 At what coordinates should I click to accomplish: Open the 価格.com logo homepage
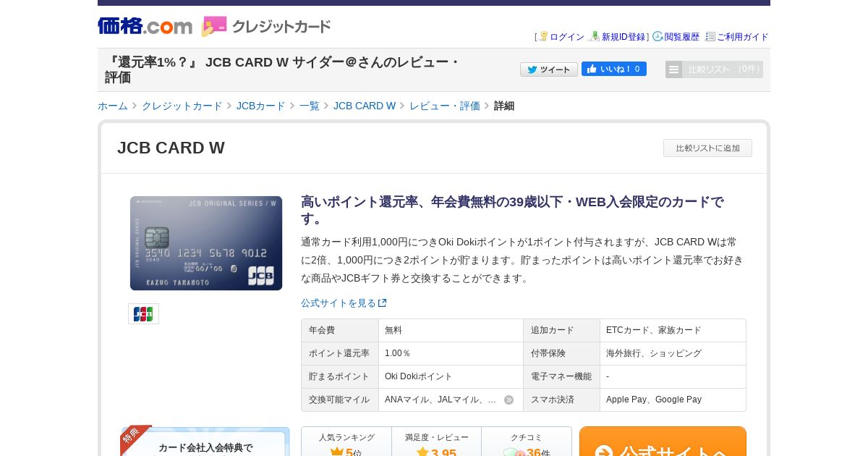145,26
